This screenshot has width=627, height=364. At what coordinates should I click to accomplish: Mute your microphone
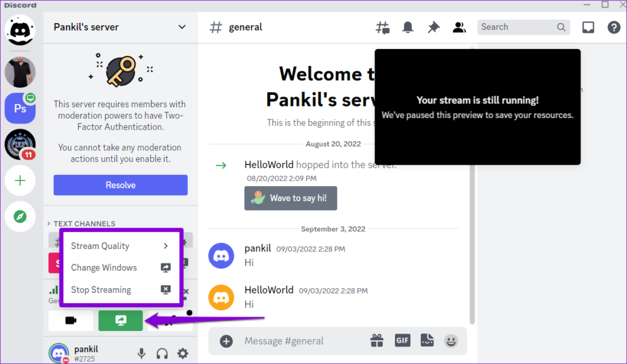[x=141, y=353]
